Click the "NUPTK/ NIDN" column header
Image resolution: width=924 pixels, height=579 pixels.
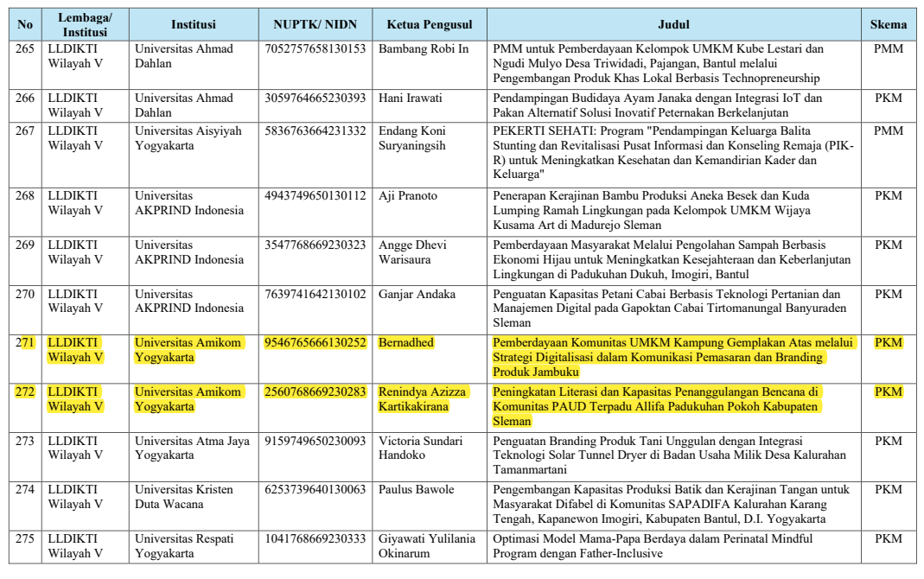click(315, 25)
